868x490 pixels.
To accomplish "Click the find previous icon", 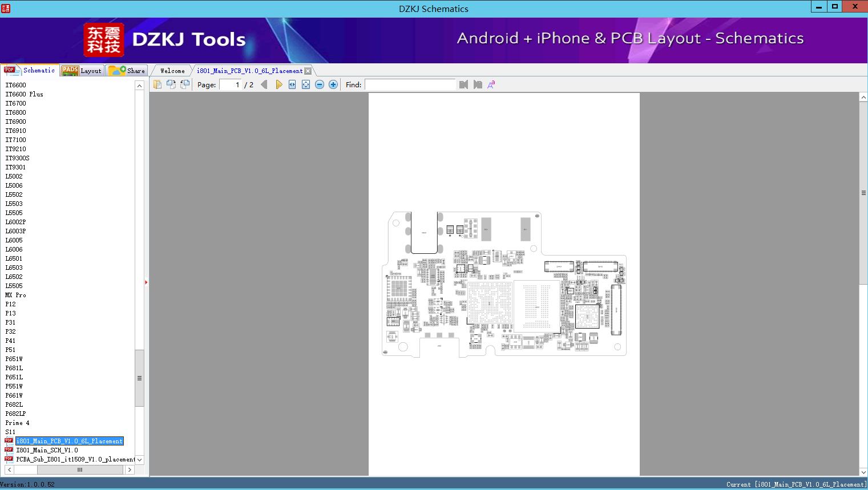I will pyautogui.click(x=463, y=84).
